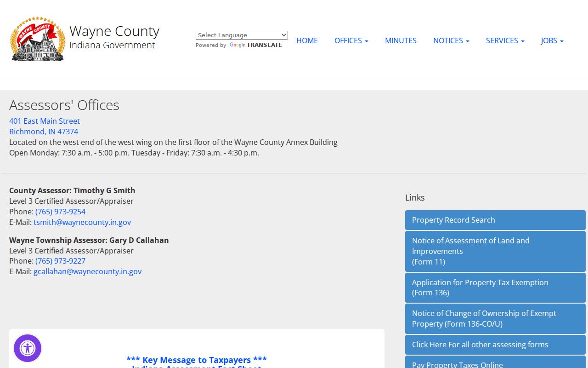Call County Assessor phone (765) 973-9254
This screenshot has height=368, width=588.
tap(60, 212)
